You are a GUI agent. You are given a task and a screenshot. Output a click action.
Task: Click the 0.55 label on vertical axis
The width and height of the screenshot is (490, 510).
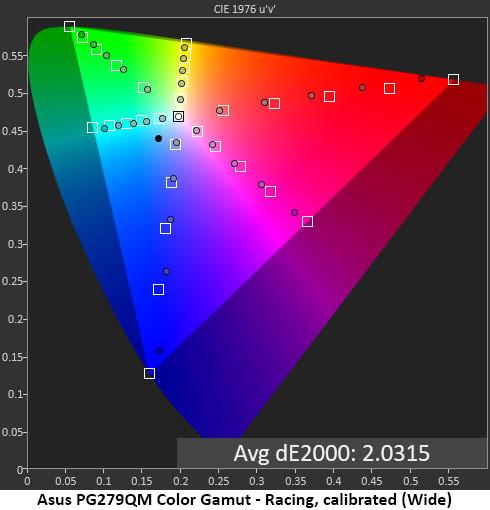12,56
